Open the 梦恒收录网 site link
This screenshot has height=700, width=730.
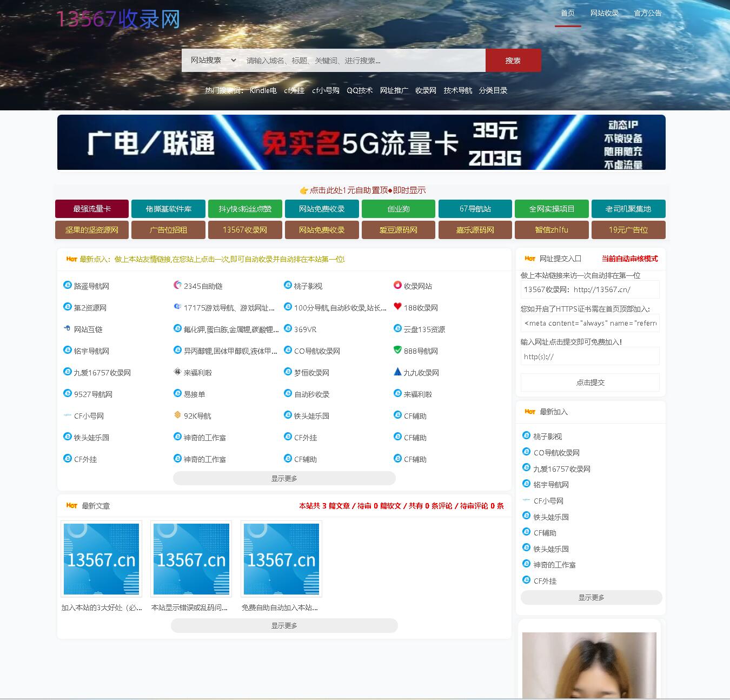pyautogui.click(x=311, y=373)
